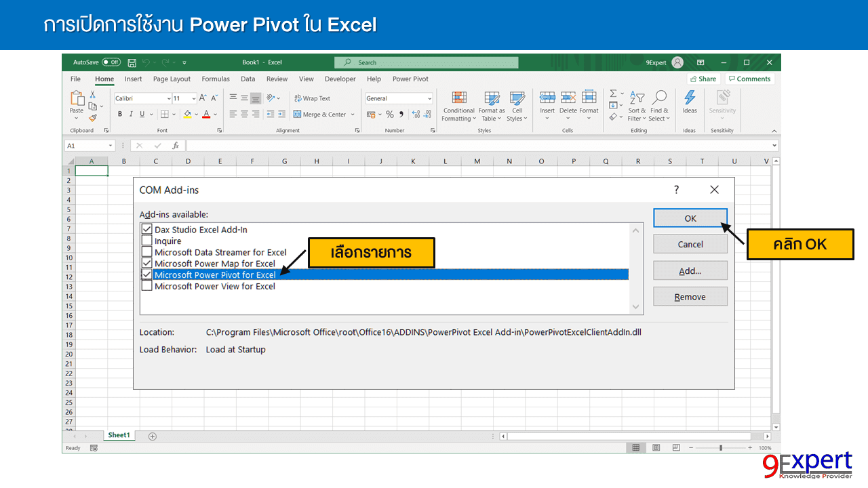Uncheck Dax Studio Excel Add-In
The image size is (868, 488).
point(146,229)
